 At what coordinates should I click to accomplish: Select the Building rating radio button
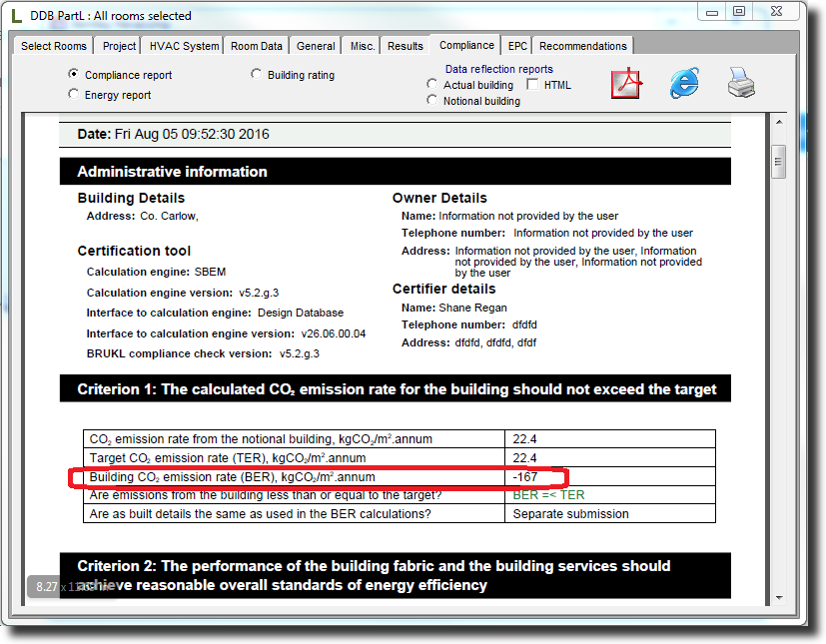click(256, 74)
